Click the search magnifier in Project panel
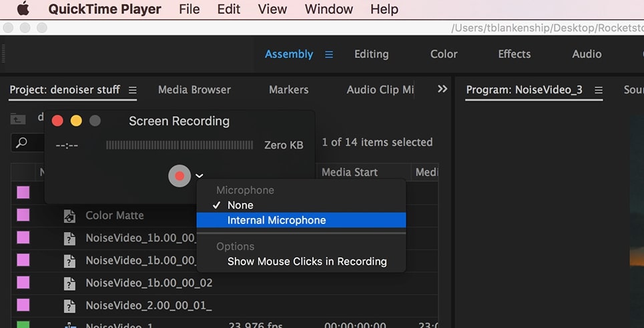The height and width of the screenshot is (328, 644). [x=21, y=143]
